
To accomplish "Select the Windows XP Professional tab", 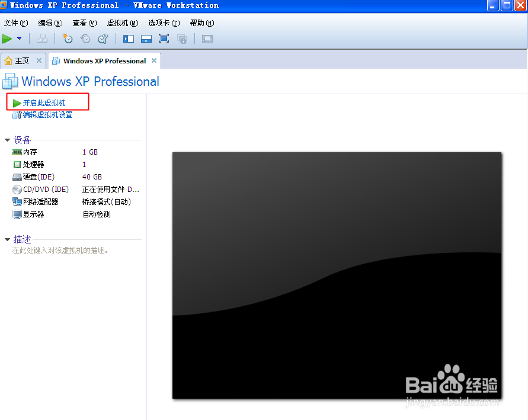I will click(x=105, y=61).
